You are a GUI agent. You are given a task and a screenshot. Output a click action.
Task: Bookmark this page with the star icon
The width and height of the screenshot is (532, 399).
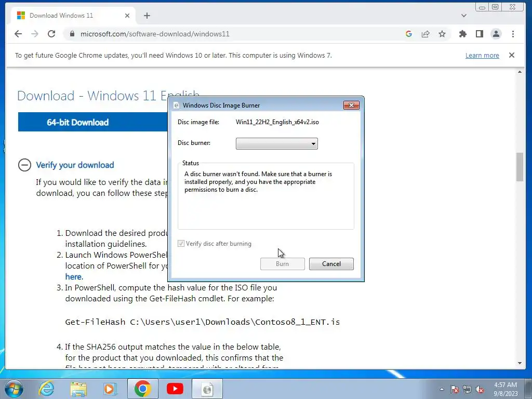pos(442,34)
